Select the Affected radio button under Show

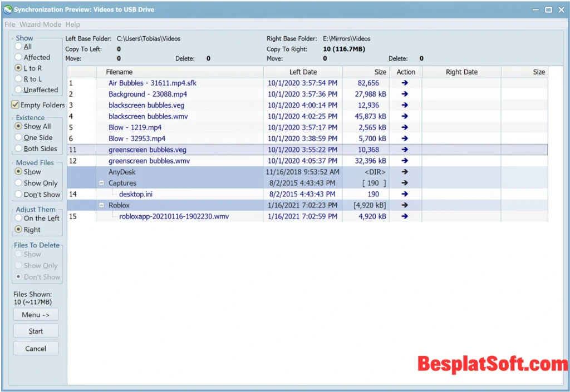point(19,57)
